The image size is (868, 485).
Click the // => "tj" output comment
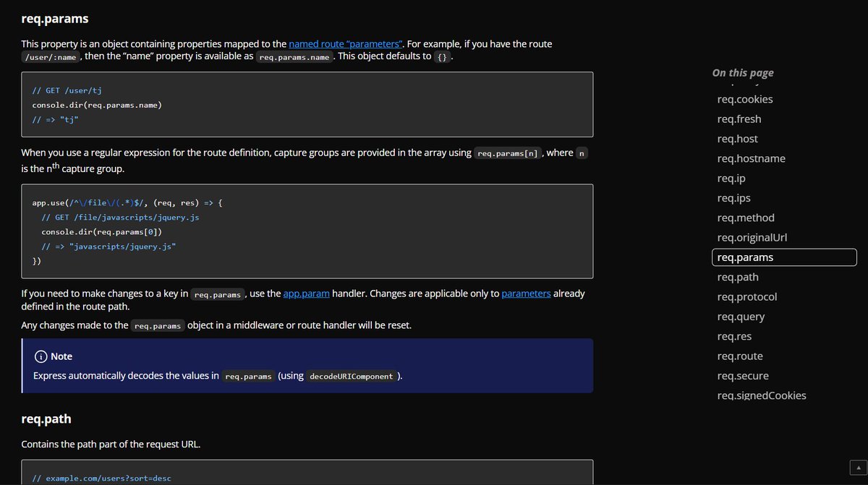click(55, 119)
